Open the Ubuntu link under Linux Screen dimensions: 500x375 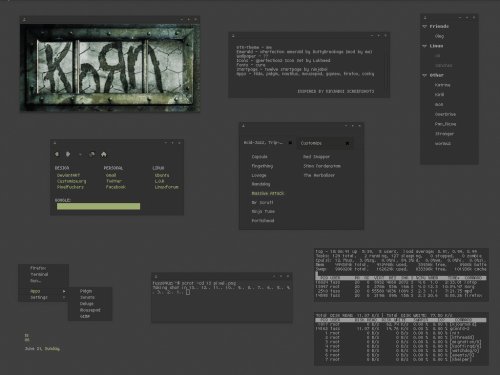point(162,175)
